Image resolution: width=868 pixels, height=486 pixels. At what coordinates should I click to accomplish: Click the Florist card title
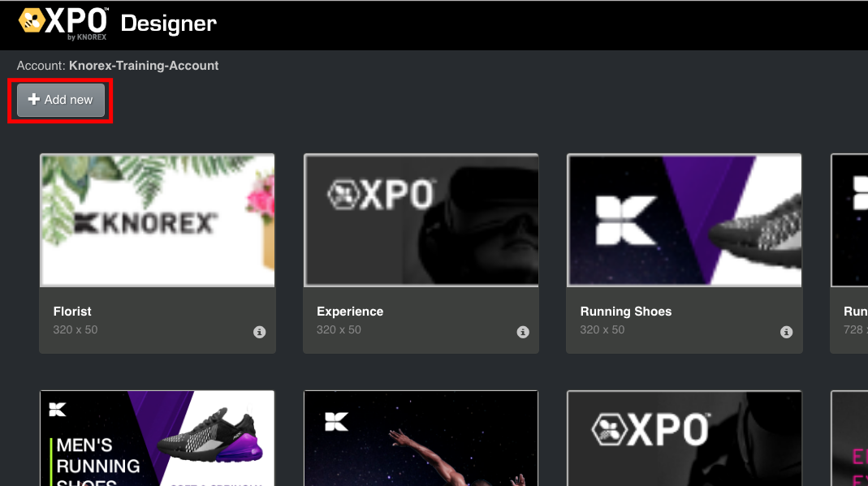72,312
